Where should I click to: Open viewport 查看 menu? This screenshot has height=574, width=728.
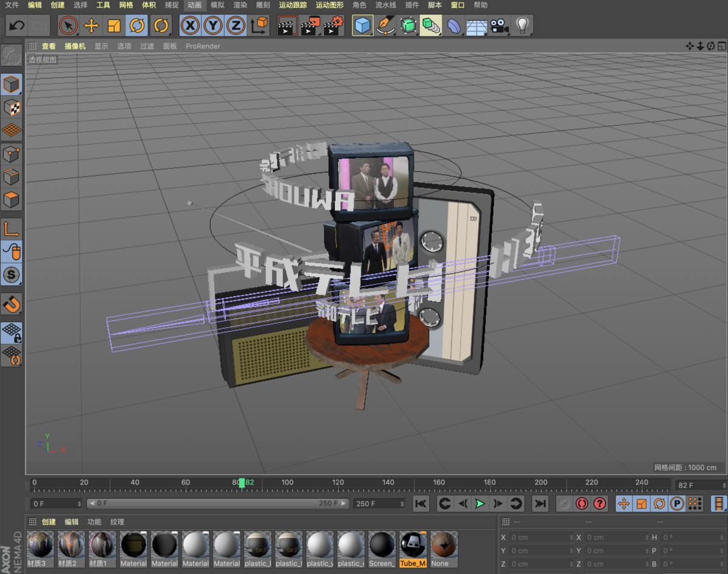coord(49,46)
